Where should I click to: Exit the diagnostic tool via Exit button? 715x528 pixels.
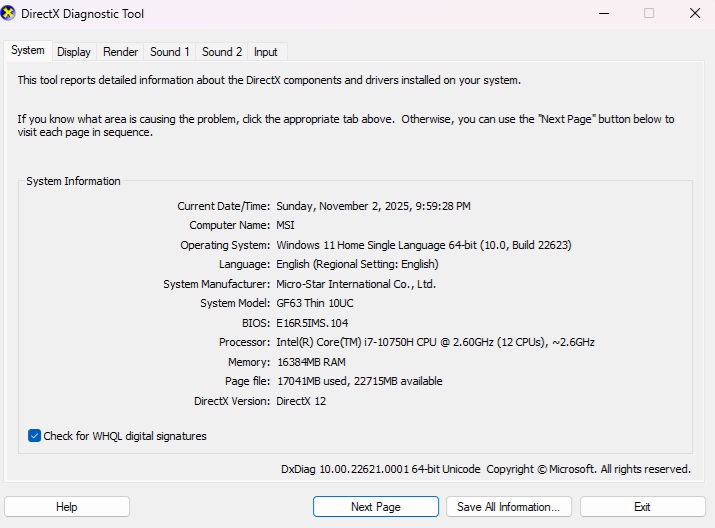642,507
